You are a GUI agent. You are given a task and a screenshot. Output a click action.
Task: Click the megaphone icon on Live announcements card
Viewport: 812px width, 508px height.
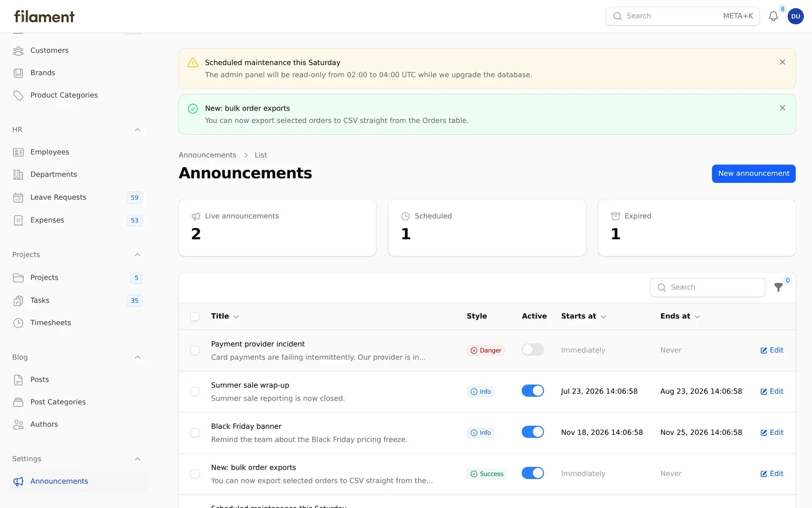(x=196, y=216)
